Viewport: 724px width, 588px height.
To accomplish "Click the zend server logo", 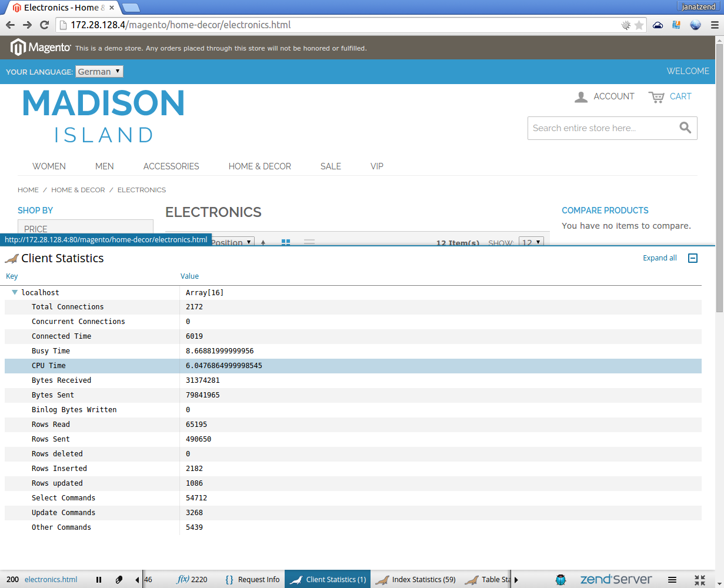I will (x=616, y=580).
